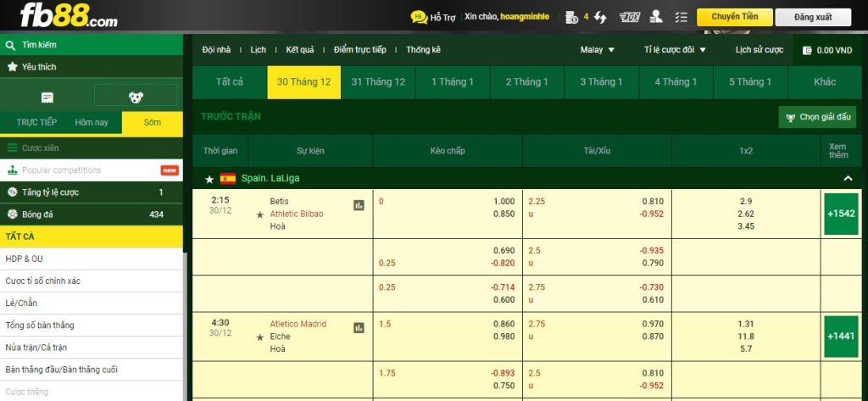Click the Tăng tỷ lệ cược badge icon
The width and height of the screenshot is (868, 401).
coord(12,192)
